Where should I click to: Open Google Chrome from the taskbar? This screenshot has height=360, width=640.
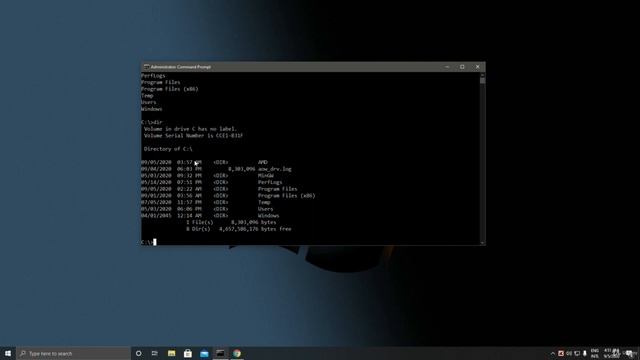click(237, 353)
